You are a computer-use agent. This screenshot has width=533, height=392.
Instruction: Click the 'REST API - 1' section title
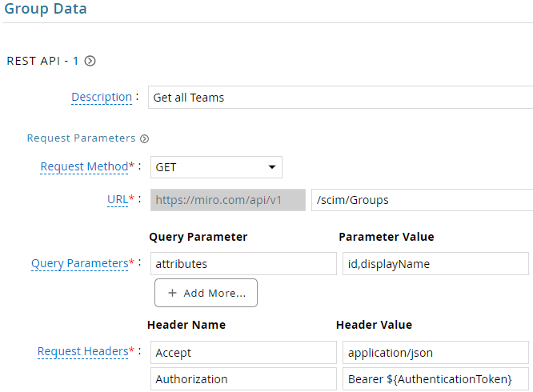[42, 61]
